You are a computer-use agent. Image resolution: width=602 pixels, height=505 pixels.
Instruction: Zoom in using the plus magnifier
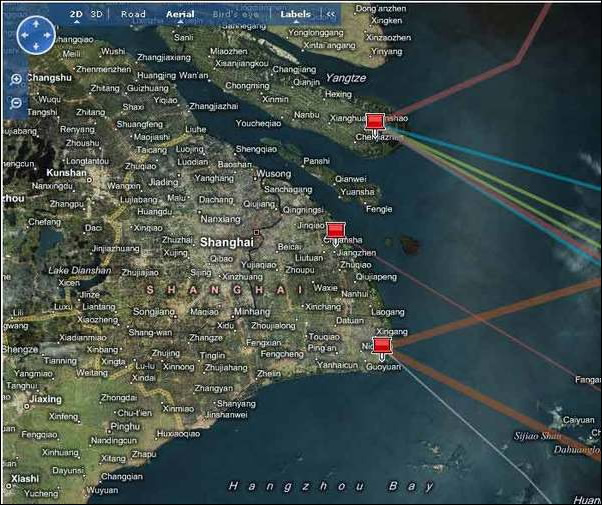click(16, 80)
